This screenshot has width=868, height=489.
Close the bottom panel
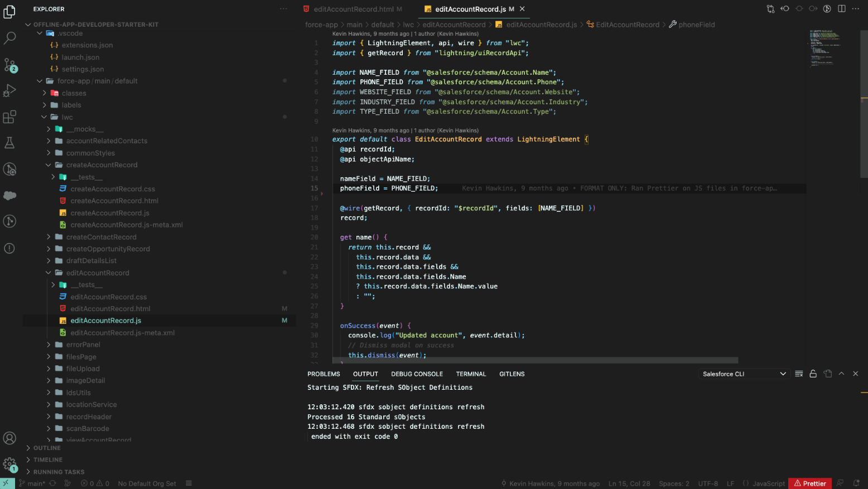[x=855, y=374]
